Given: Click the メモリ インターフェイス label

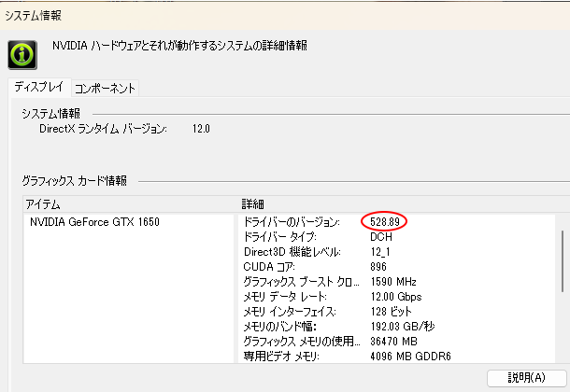Looking at the screenshot, I should point(290,312).
